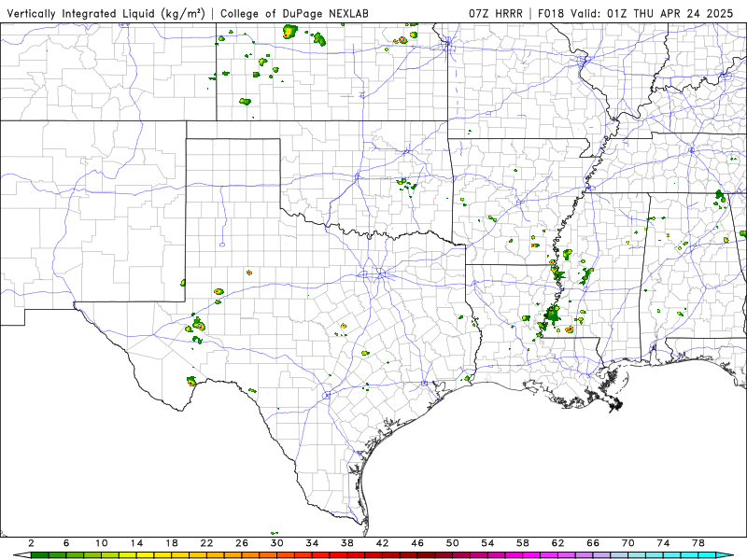
Task: Click the legend value label "74"
Action: [664, 543]
